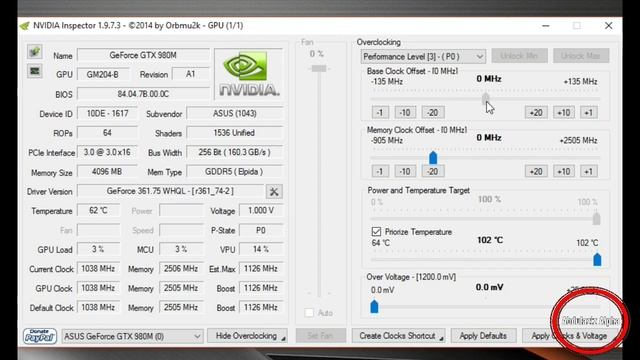Click the green upload-screenshot icon beside Name

[x=35, y=52]
